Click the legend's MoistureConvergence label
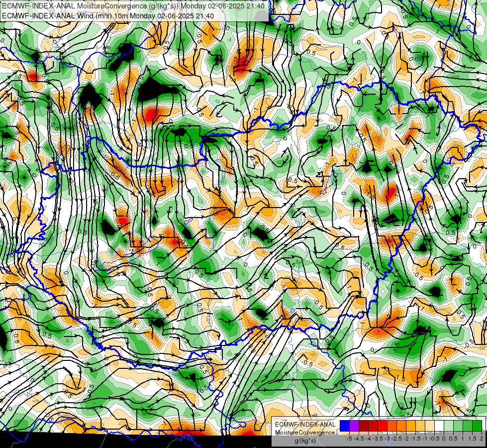The image size is (487, 448). [x=305, y=433]
